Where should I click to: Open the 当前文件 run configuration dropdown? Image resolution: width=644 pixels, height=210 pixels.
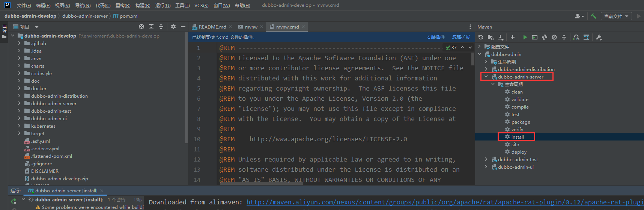click(616, 16)
